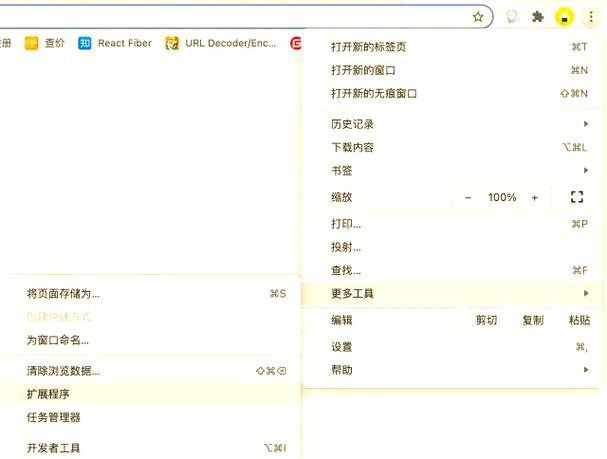Screen dimensions: 607x459
Task: Open the Extensions puzzle icon
Action: [538, 17]
